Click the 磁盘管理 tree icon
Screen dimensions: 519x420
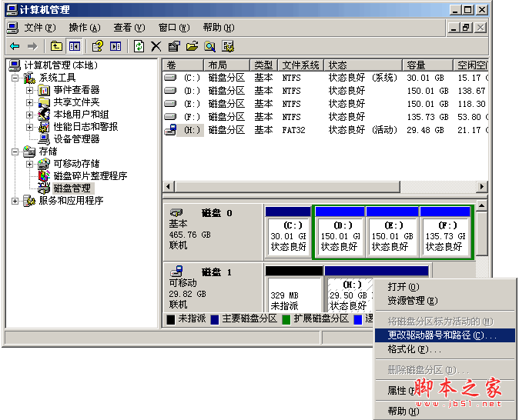[44, 188]
